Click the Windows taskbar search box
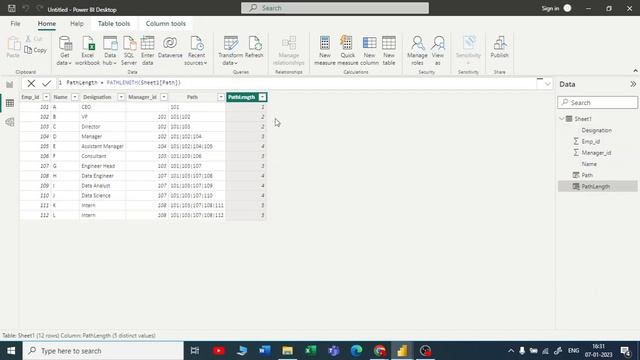640x360 pixels. [103, 351]
